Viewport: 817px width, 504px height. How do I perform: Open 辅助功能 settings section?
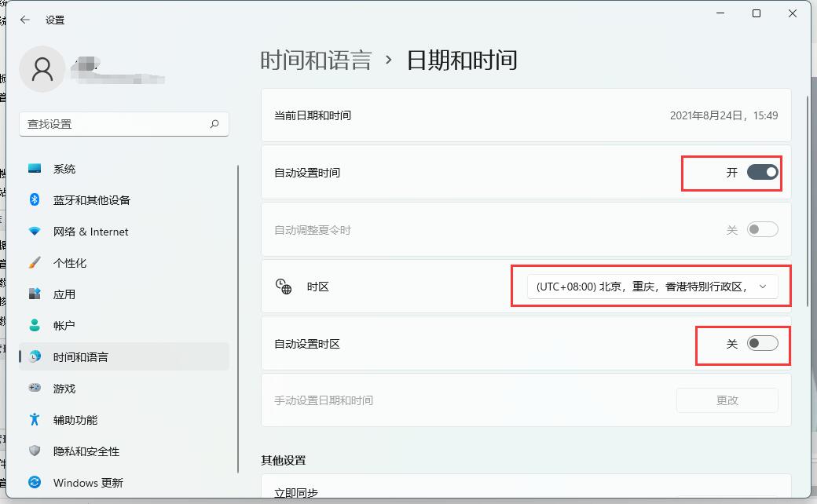[75, 419]
